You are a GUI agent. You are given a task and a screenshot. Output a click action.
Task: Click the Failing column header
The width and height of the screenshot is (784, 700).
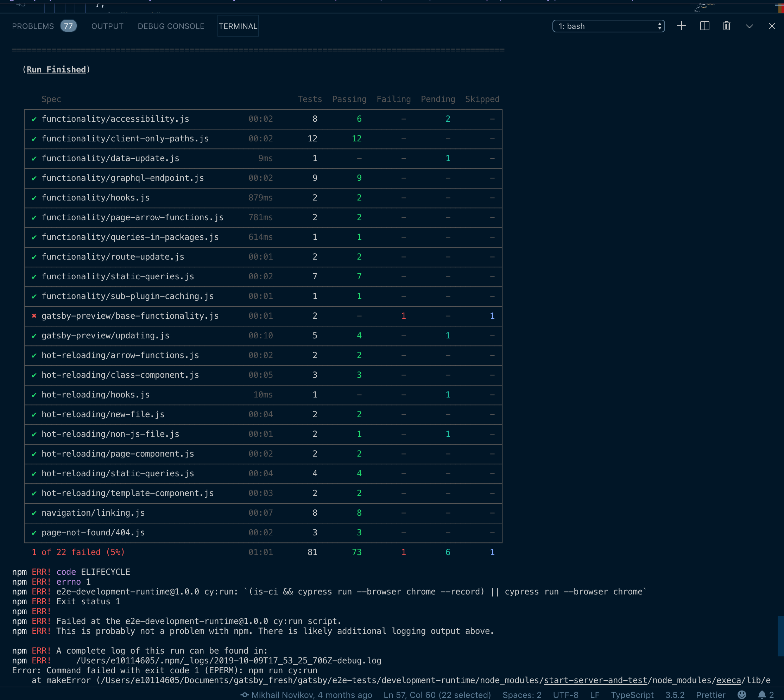pos(393,99)
